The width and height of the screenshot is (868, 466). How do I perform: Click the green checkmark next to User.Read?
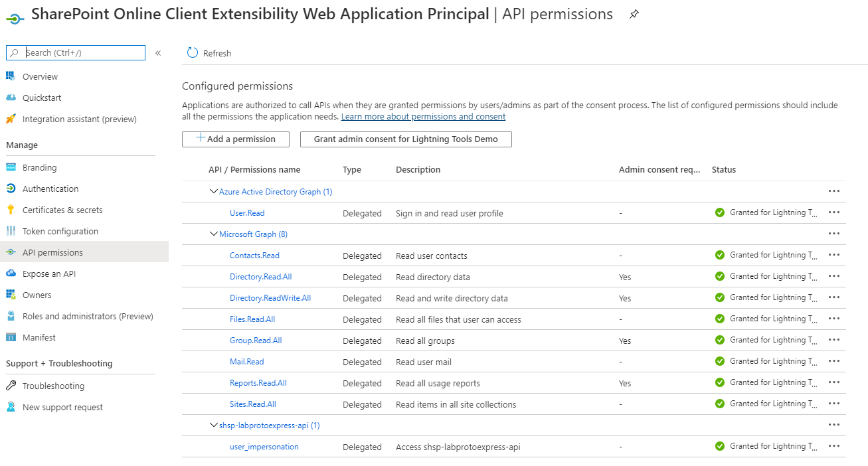(719, 212)
